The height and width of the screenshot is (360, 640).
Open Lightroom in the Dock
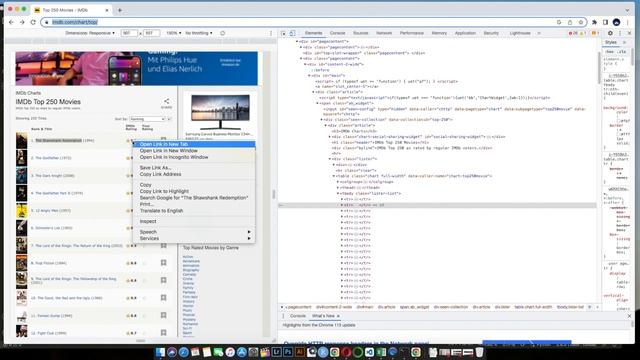(276, 352)
